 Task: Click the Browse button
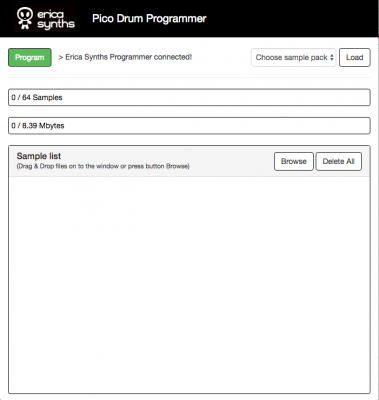[x=294, y=161]
